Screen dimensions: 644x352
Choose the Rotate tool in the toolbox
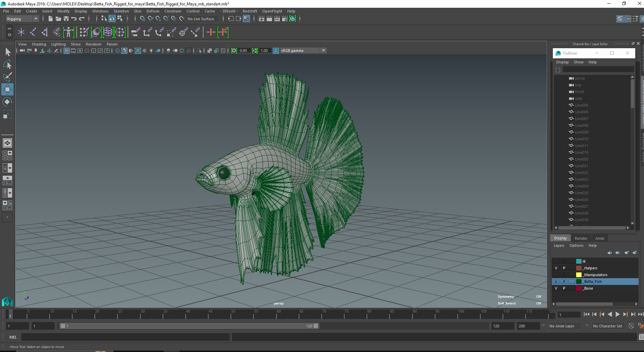7,102
